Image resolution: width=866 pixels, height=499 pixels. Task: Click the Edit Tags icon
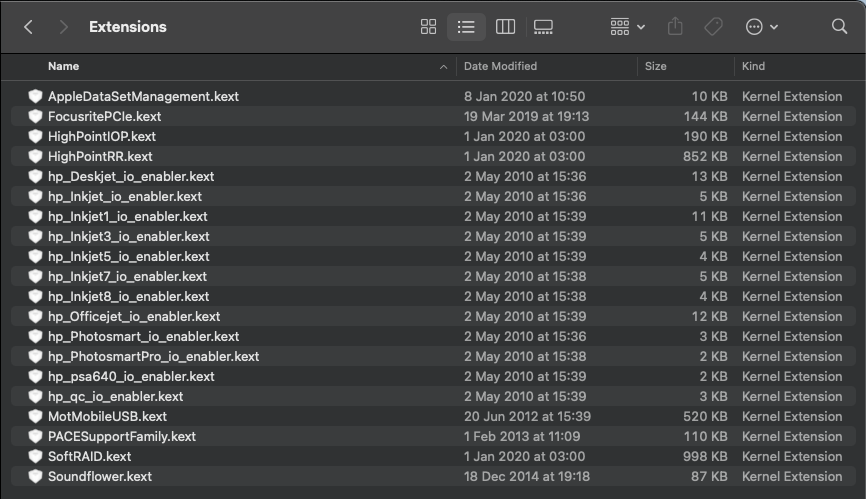tap(713, 27)
